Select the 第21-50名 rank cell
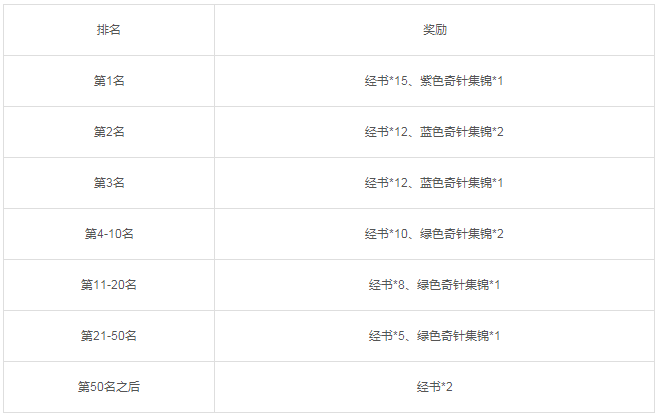Viewport: 660px width, 418px height. (109, 336)
